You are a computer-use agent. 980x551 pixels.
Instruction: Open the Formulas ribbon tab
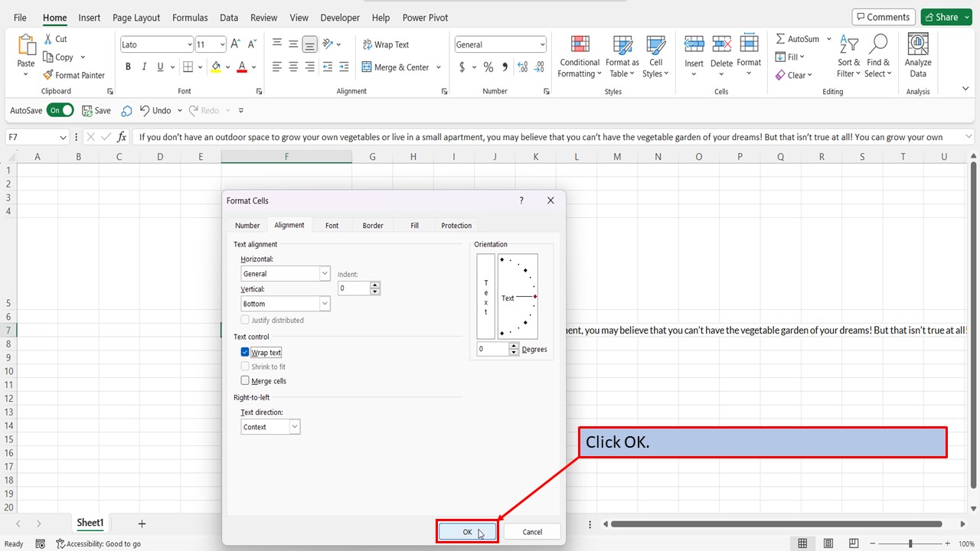(x=189, y=17)
